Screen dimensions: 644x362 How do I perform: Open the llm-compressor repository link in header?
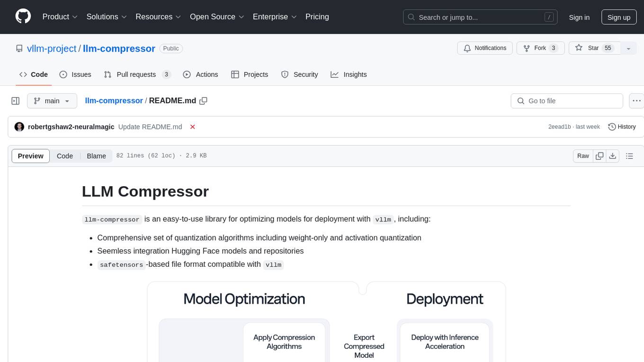pos(119,48)
